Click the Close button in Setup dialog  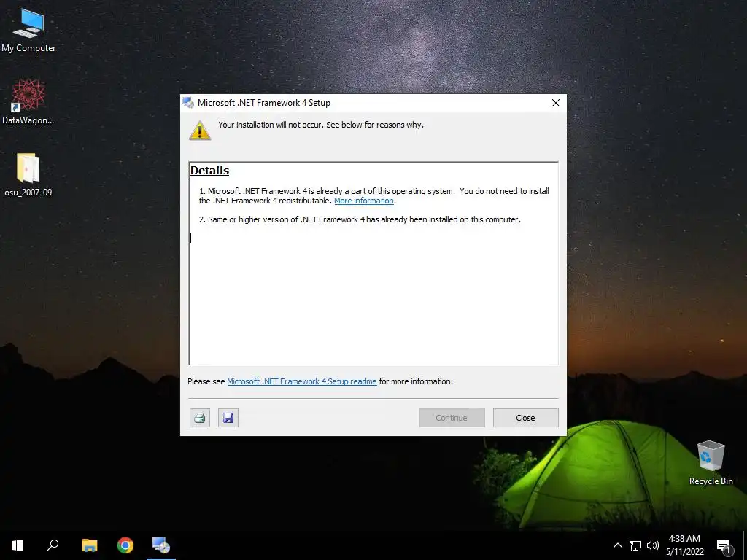[525, 418]
